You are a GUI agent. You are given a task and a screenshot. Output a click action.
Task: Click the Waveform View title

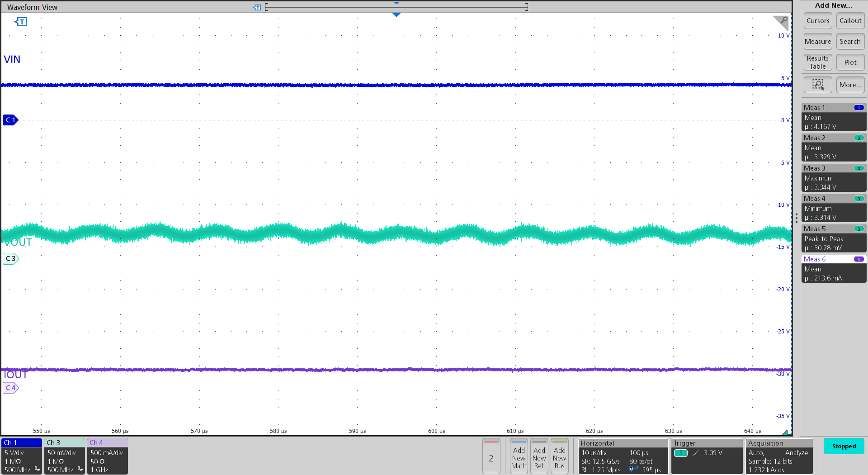coord(32,7)
